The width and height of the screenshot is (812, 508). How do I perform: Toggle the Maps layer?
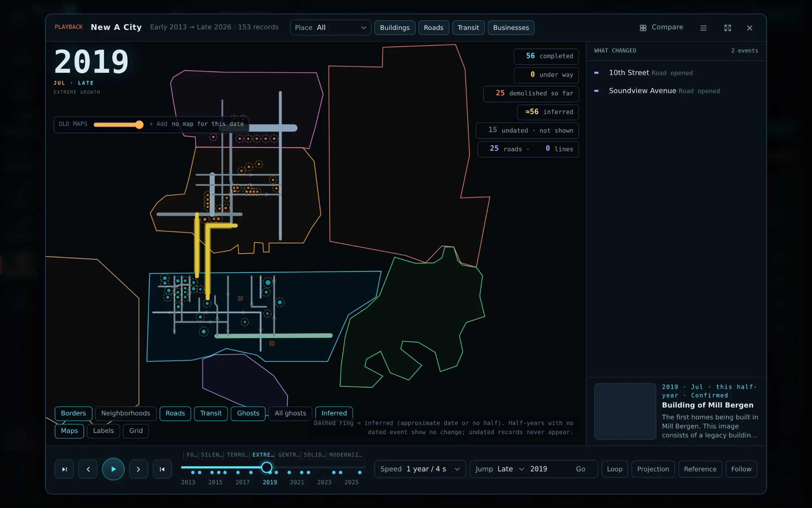[x=69, y=431]
